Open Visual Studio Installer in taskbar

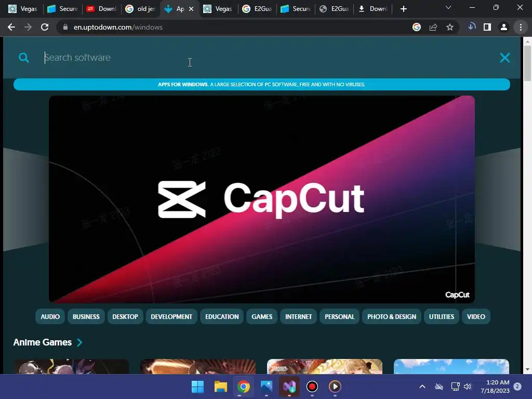[x=289, y=387]
